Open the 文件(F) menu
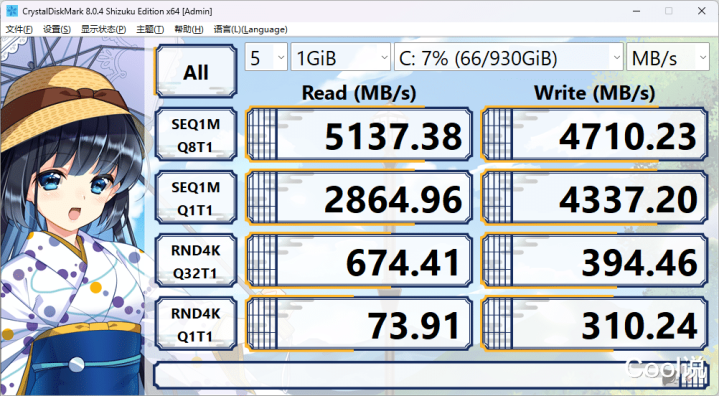Viewport: 719px width, 396px height. tap(19, 29)
